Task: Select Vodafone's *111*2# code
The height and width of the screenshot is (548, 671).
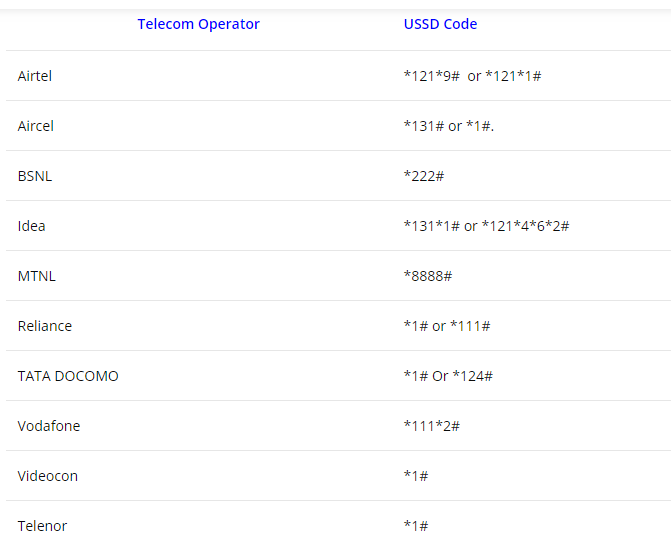Action: coord(431,426)
